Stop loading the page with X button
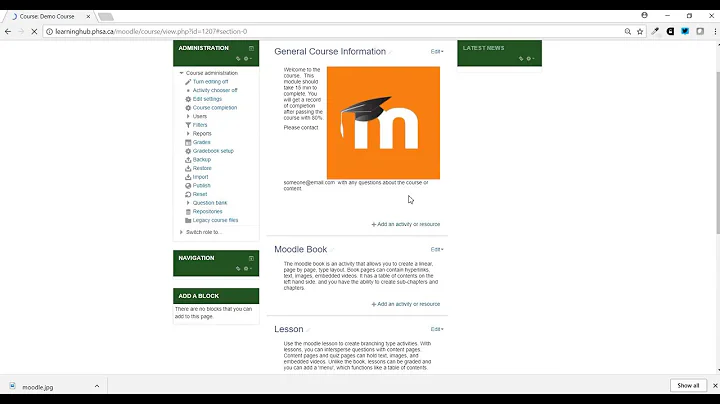 (x=34, y=32)
